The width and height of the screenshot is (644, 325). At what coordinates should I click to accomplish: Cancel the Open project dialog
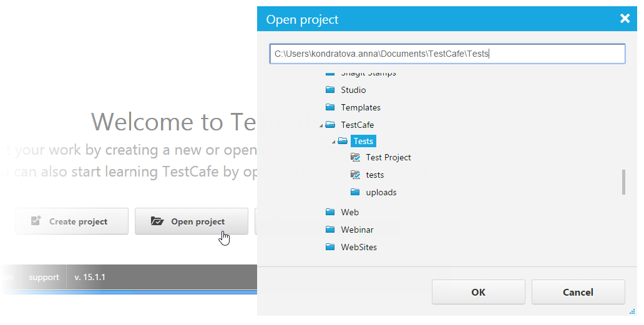coord(578,292)
